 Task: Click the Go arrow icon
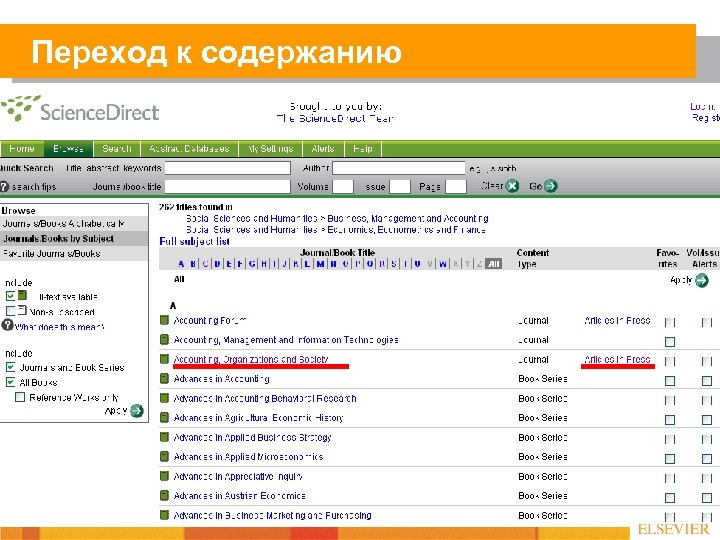[550, 186]
